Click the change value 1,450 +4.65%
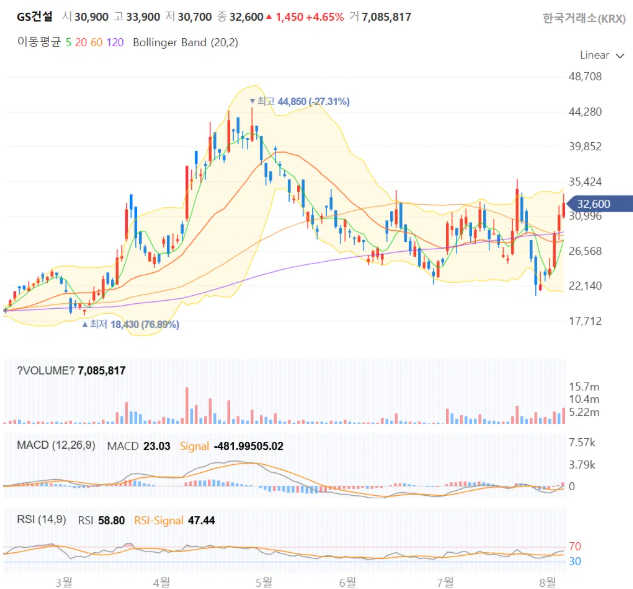Viewport: 633px width, 589px height. tap(310, 17)
